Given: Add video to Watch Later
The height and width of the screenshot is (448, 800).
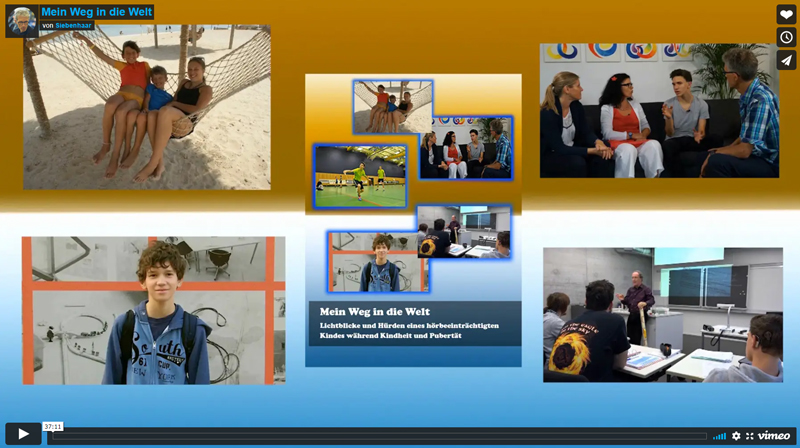Looking at the screenshot, I should pos(786,37).
